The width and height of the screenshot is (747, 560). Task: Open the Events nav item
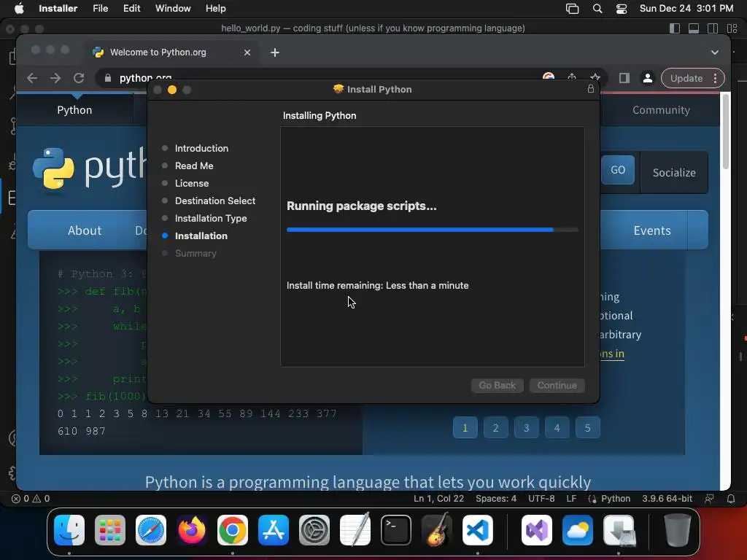651,230
